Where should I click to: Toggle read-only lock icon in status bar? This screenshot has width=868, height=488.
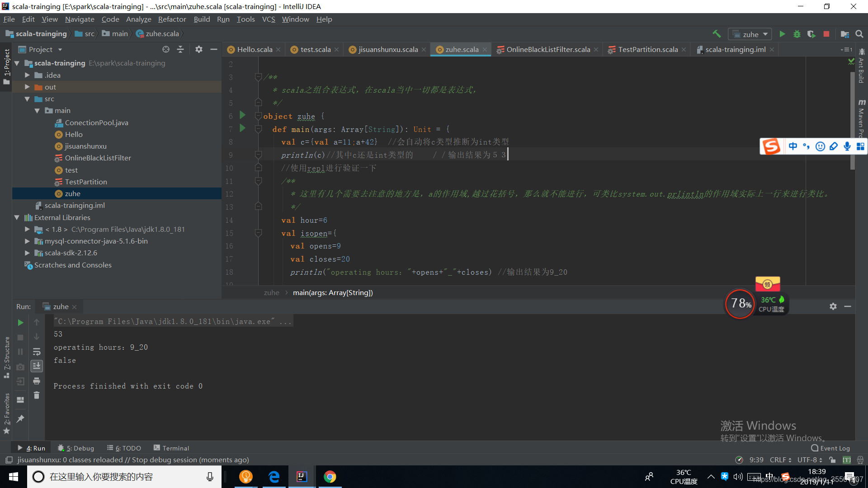832,460
